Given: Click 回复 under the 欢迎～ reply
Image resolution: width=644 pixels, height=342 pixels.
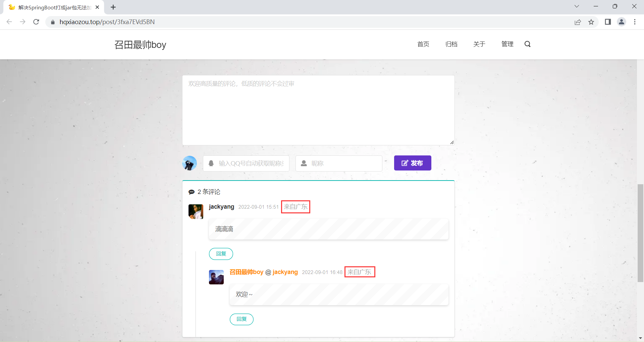Looking at the screenshot, I should click(x=241, y=319).
